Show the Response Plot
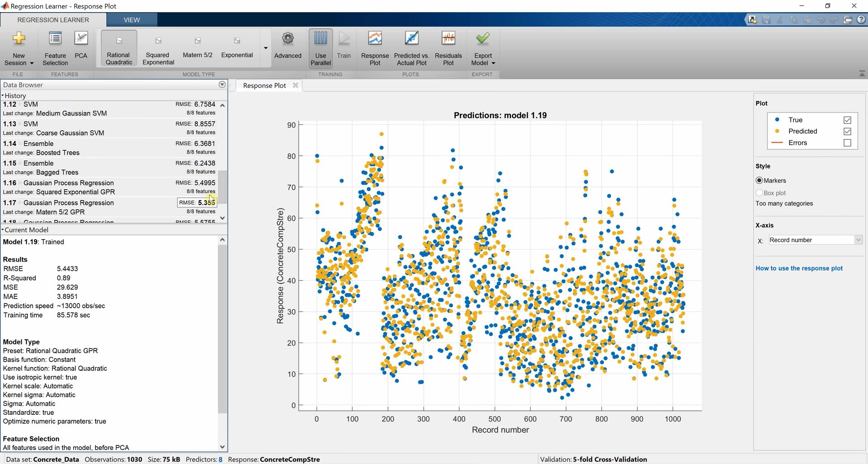 (x=375, y=47)
